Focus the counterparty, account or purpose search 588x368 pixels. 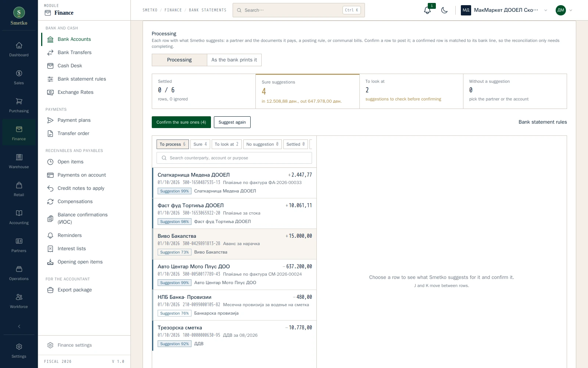234,158
